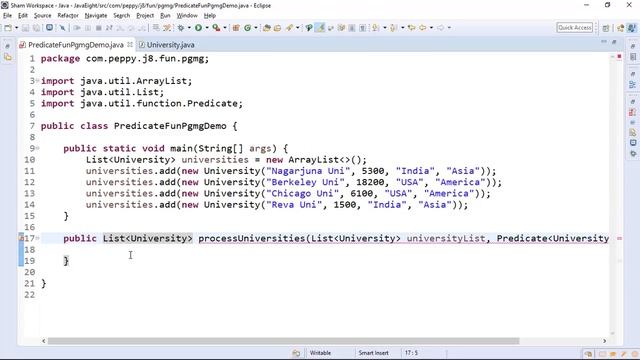640x360 pixels.
Task: Click the Disconnect debug icon
Action: click(x=109, y=28)
